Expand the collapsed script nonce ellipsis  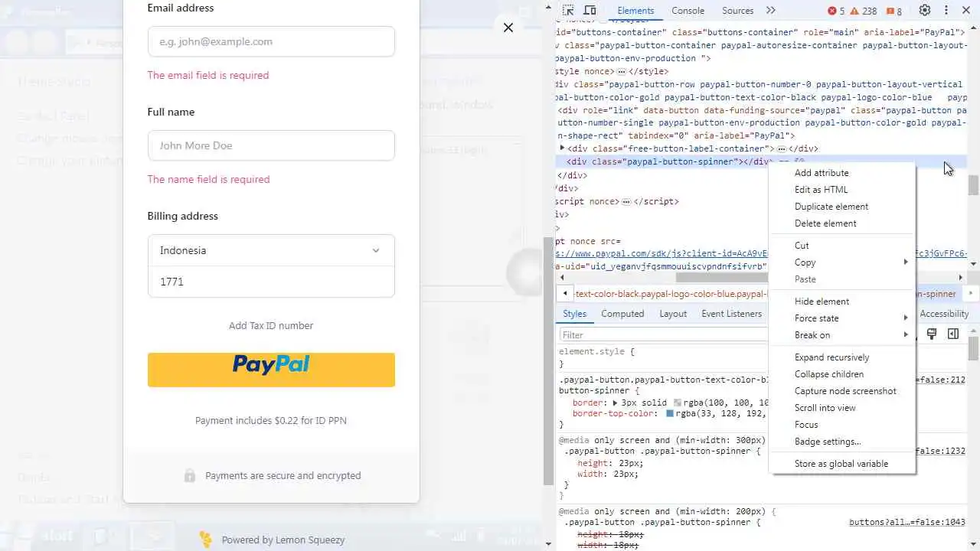pos(626,201)
